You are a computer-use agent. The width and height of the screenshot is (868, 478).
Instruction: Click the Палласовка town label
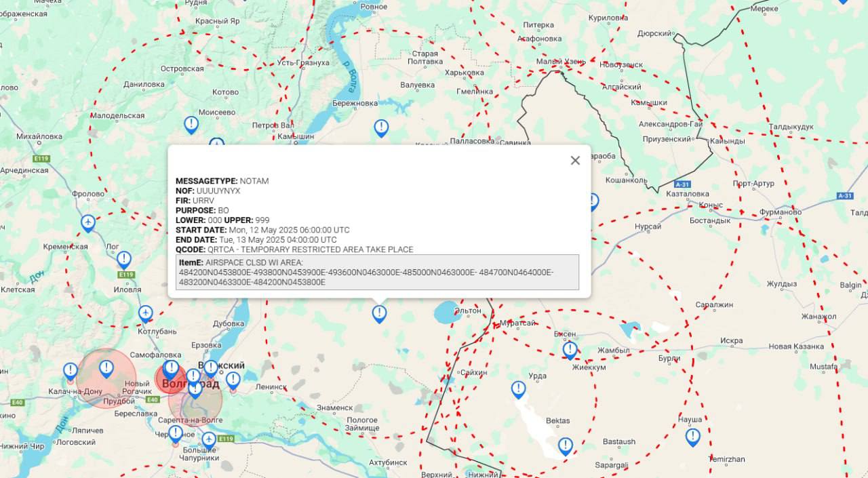[x=472, y=141]
